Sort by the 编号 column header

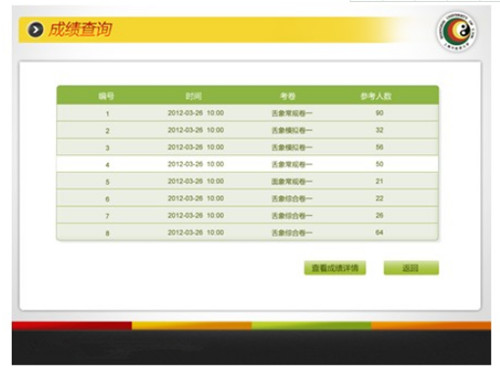(x=107, y=96)
